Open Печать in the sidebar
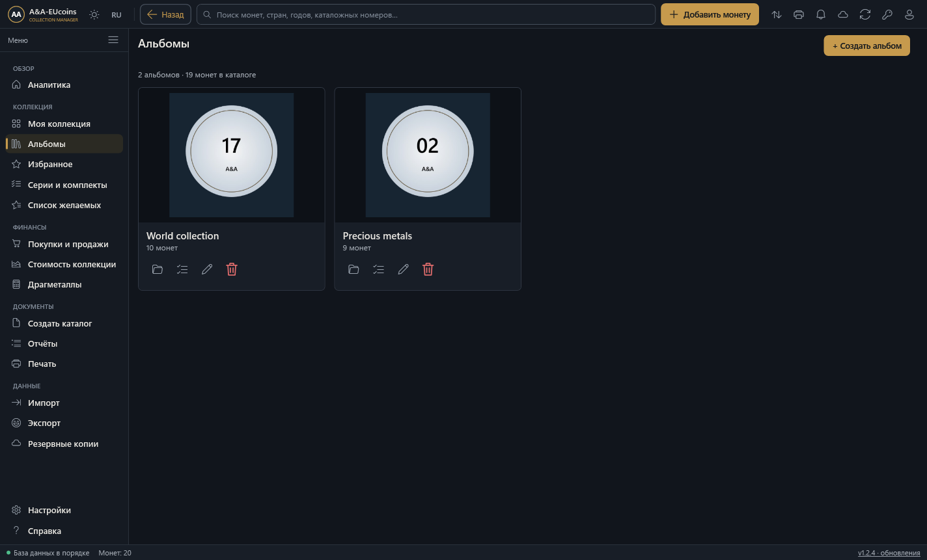The image size is (927, 560). pyautogui.click(x=64, y=364)
